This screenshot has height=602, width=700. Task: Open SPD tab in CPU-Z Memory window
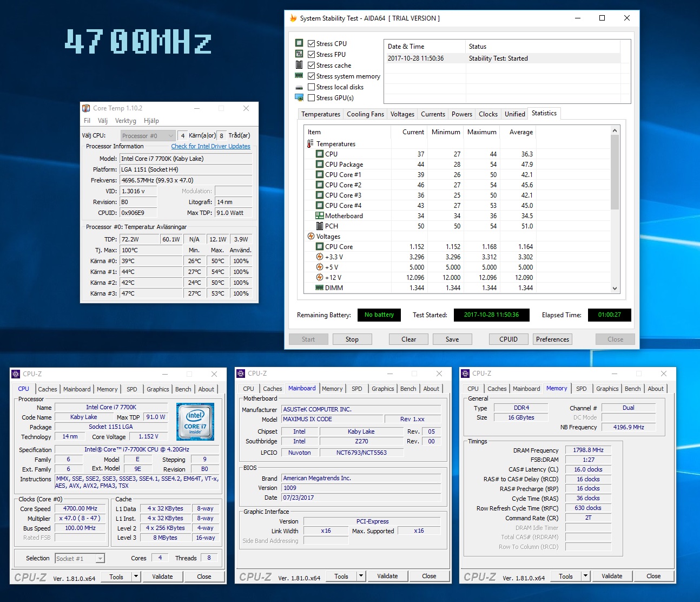point(582,389)
